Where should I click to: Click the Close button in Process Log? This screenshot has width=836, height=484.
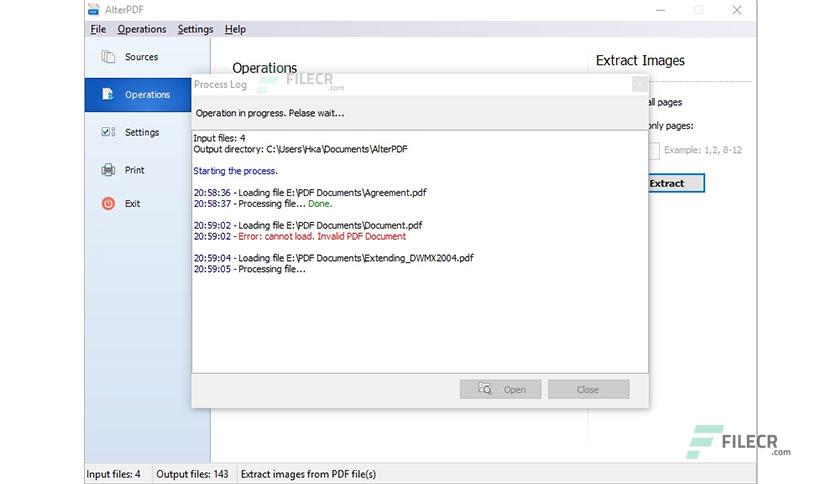pyautogui.click(x=589, y=389)
